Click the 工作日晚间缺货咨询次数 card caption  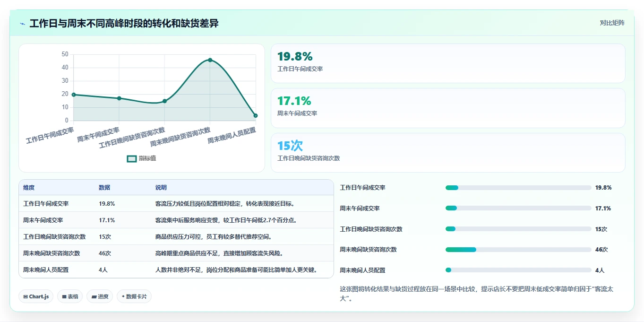(x=309, y=158)
